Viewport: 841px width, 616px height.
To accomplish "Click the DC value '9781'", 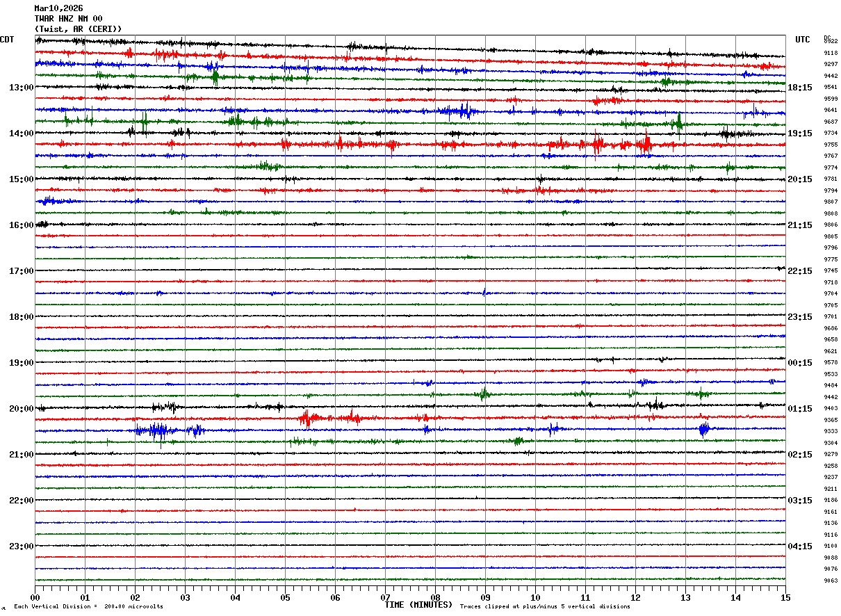I will tap(831, 179).
